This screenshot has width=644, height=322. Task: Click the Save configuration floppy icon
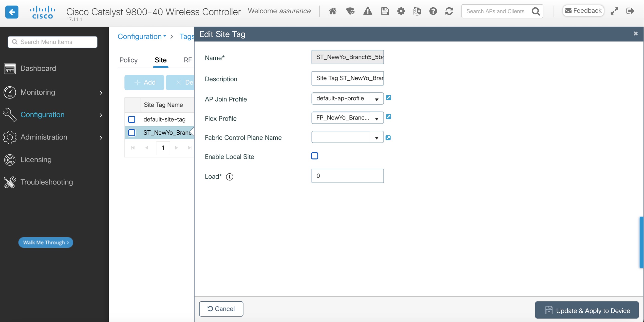(x=385, y=11)
